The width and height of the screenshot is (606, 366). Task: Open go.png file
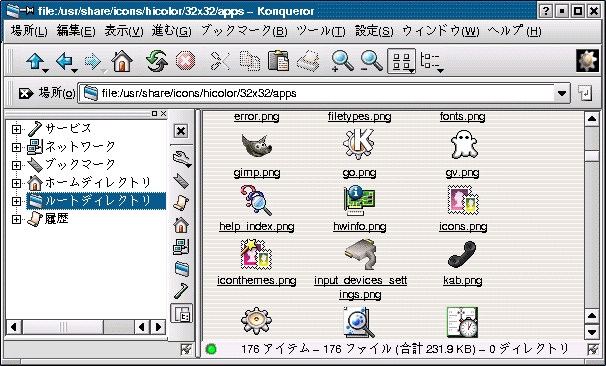pyautogui.click(x=359, y=154)
